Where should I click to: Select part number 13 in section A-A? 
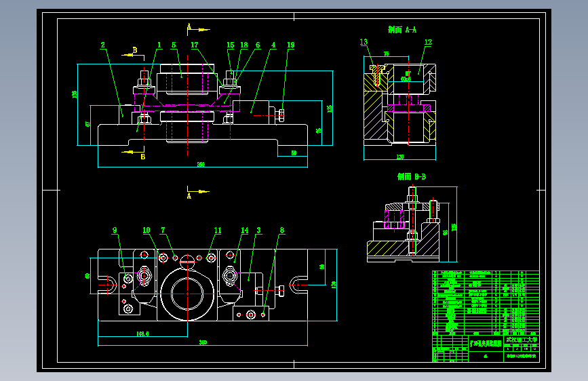(x=364, y=42)
